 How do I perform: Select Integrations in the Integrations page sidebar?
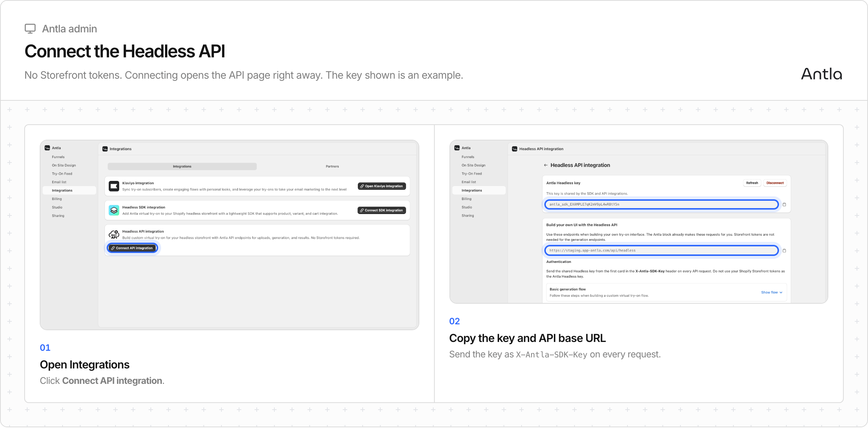(x=69, y=190)
